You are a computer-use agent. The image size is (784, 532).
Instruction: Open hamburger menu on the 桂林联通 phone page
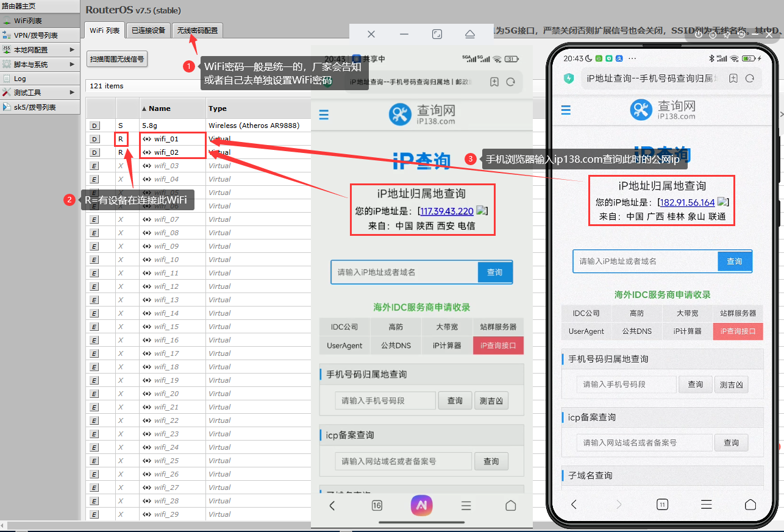pyautogui.click(x=566, y=110)
